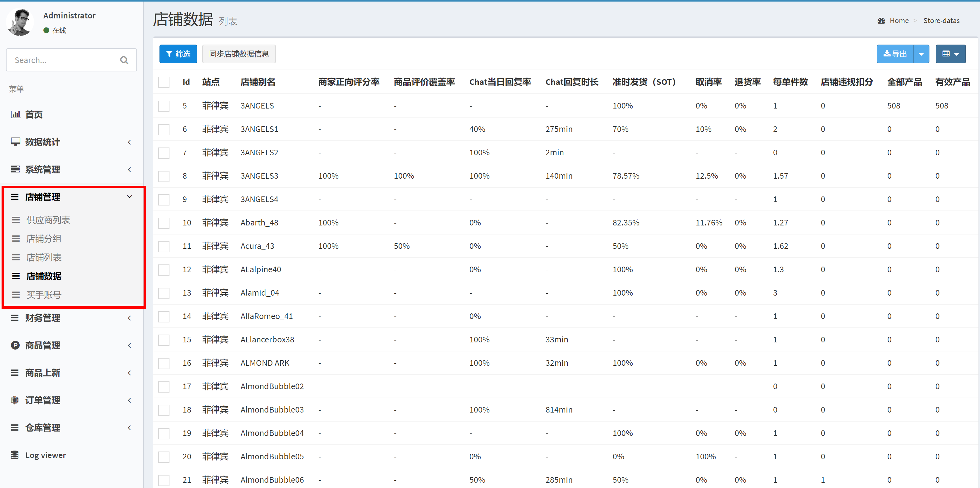Click the Home dashboard icon in breadcrumb
980x488 pixels.
click(x=881, y=21)
